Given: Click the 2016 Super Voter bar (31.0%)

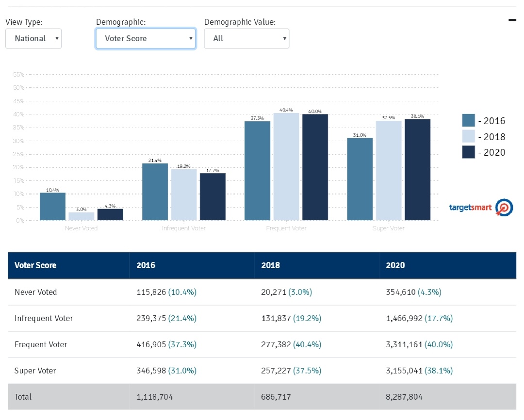Looking at the screenshot, I should pos(360,179).
